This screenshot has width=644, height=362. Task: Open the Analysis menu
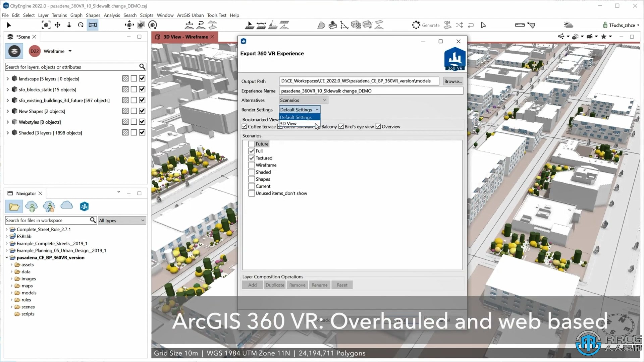[x=112, y=15]
